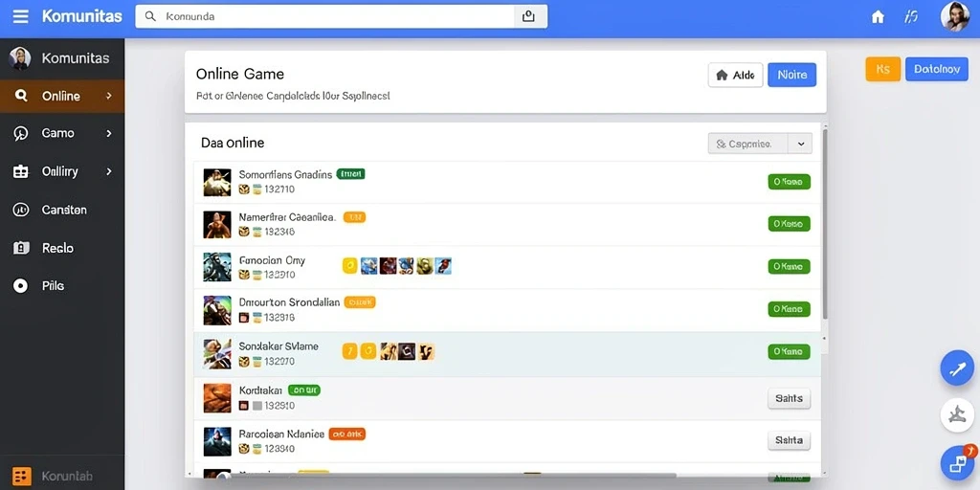Open the Capnniee dropdown arrow
Viewport: 980px width, 490px height.
800,144
